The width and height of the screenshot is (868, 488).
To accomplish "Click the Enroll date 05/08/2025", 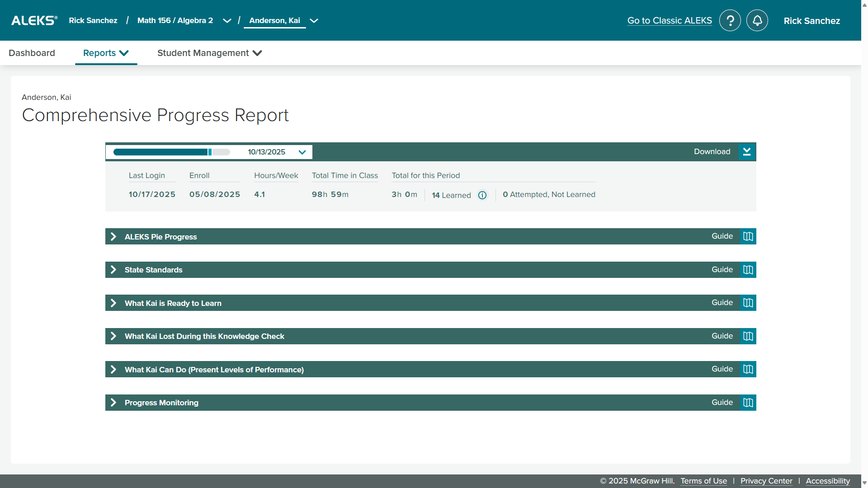I will pos(215,194).
